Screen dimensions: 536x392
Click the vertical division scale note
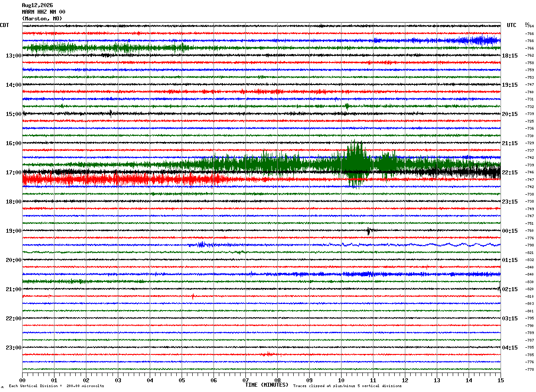pyautogui.click(x=56, y=386)
